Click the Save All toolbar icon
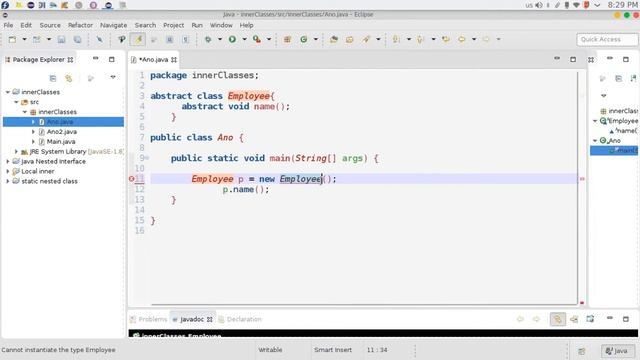 click(x=77, y=39)
